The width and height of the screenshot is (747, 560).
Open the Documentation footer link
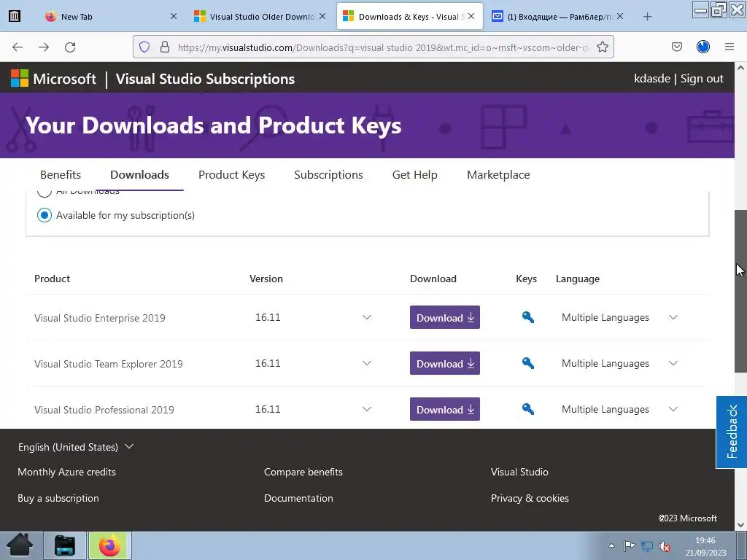click(298, 498)
